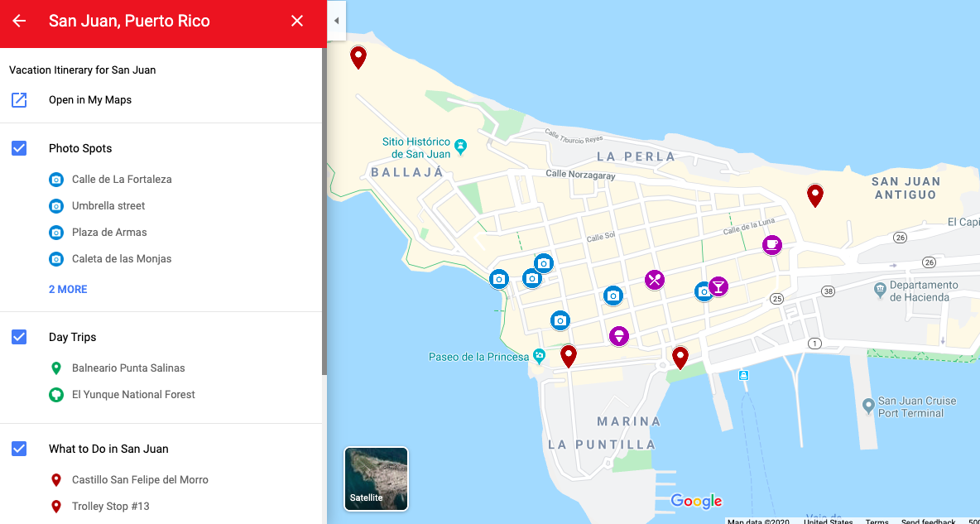Click the Calle Norzagaray street label
This screenshot has height=524, width=980.
[x=580, y=175]
